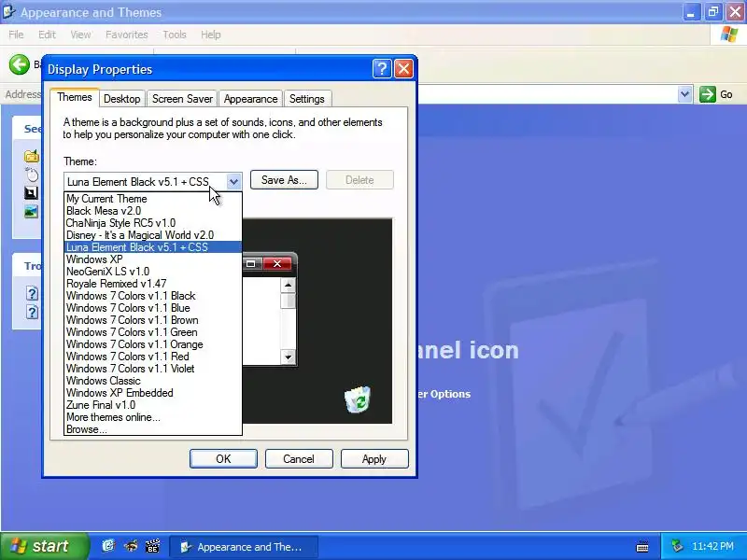Click the Apply button
747x560 pixels.
374,458
